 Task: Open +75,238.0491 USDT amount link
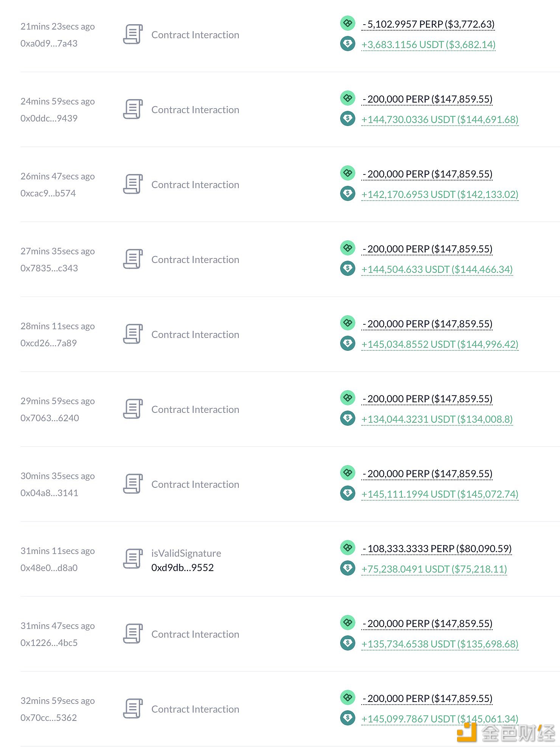[x=434, y=569]
